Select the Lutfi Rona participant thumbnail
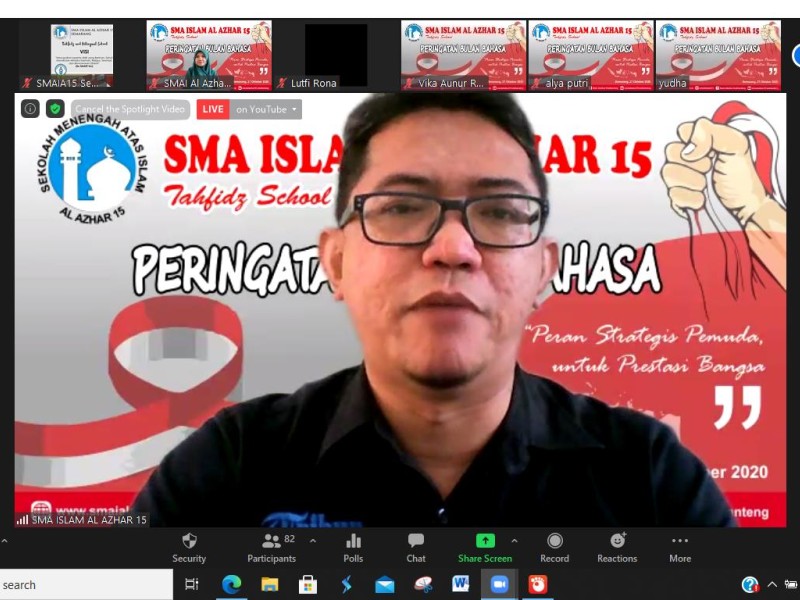The height and width of the screenshot is (600, 800). click(x=336, y=56)
